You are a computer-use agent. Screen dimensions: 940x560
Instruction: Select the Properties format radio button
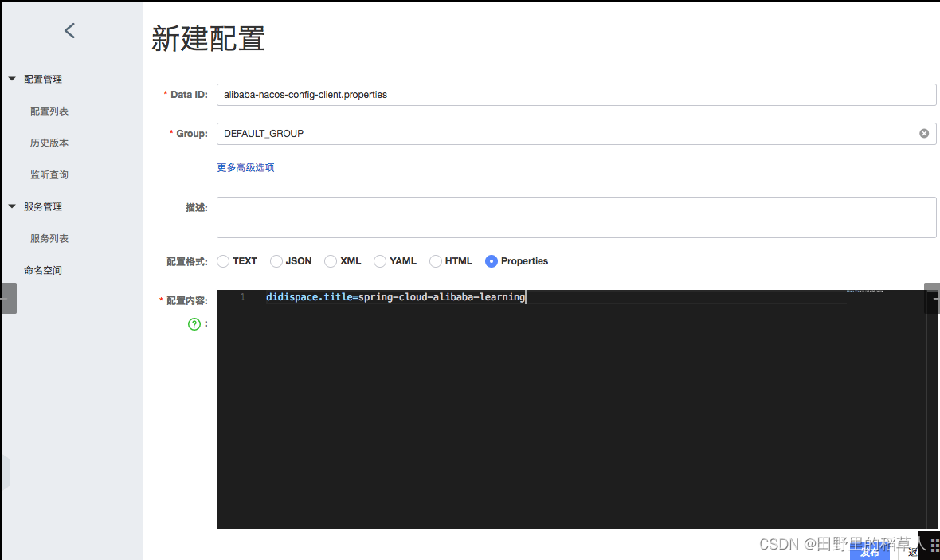[491, 261]
